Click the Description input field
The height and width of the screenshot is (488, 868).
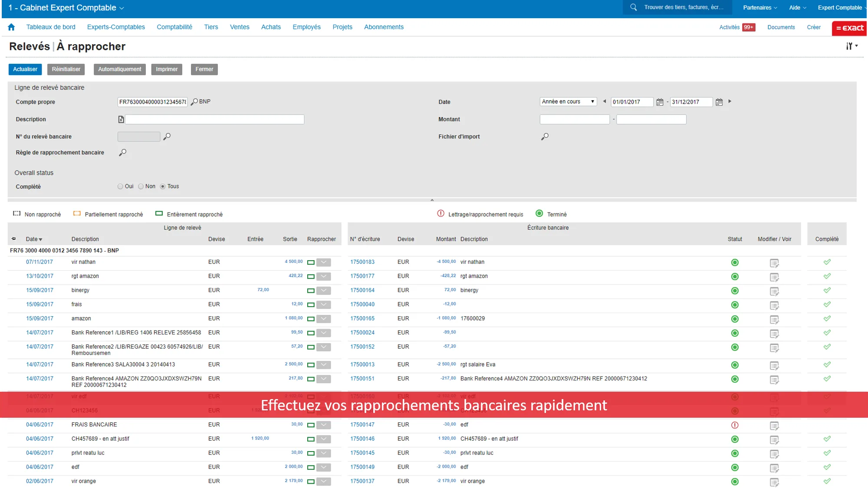pos(215,119)
